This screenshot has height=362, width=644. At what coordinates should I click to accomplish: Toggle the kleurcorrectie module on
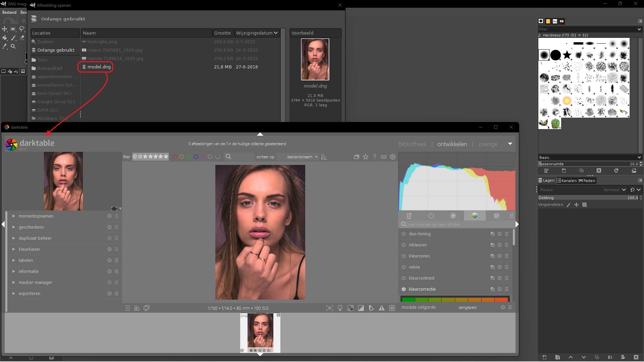click(x=404, y=289)
